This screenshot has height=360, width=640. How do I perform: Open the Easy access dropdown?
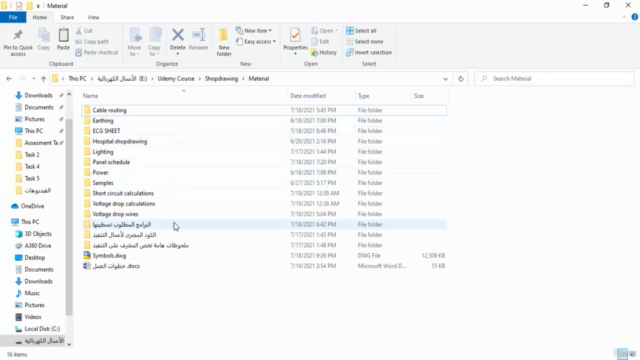pos(256,42)
